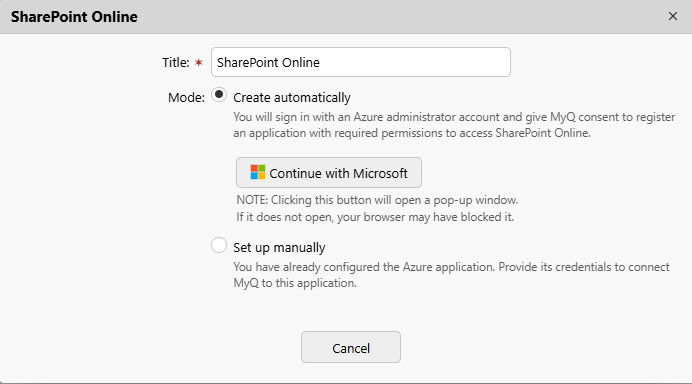Cancel the SharePoint Online dialog
Image resolution: width=692 pixels, height=384 pixels.
point(351,347)
